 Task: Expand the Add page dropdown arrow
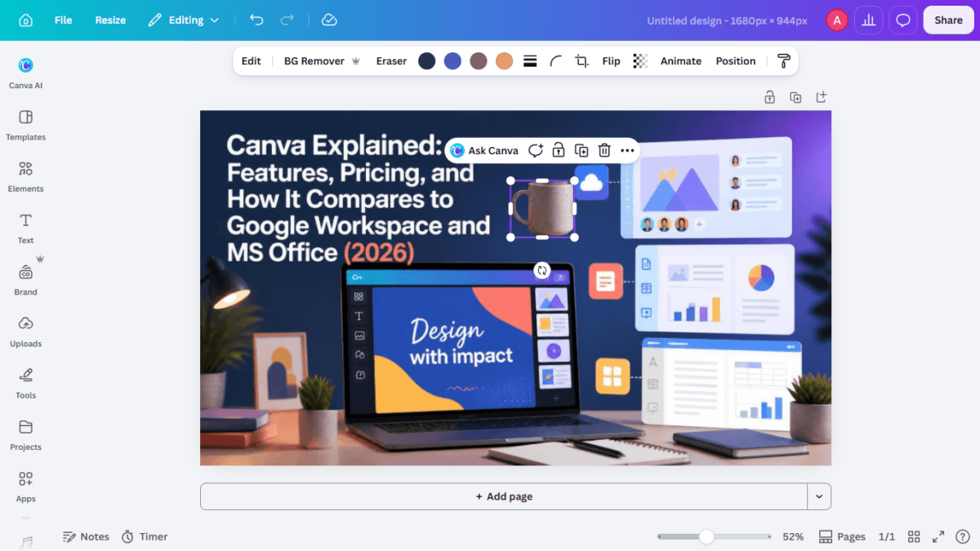click(x=819, y=496)
